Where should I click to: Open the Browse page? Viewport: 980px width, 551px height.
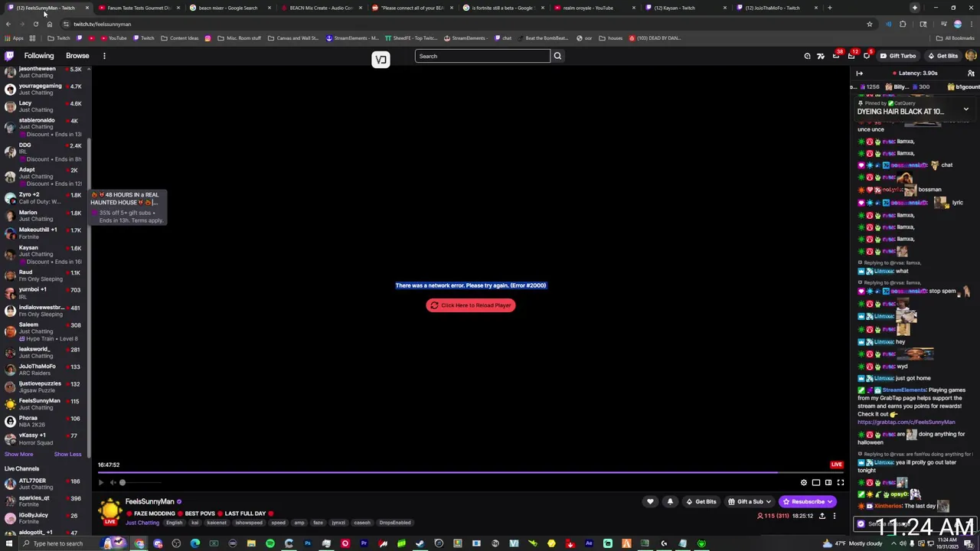pos(77,56)
